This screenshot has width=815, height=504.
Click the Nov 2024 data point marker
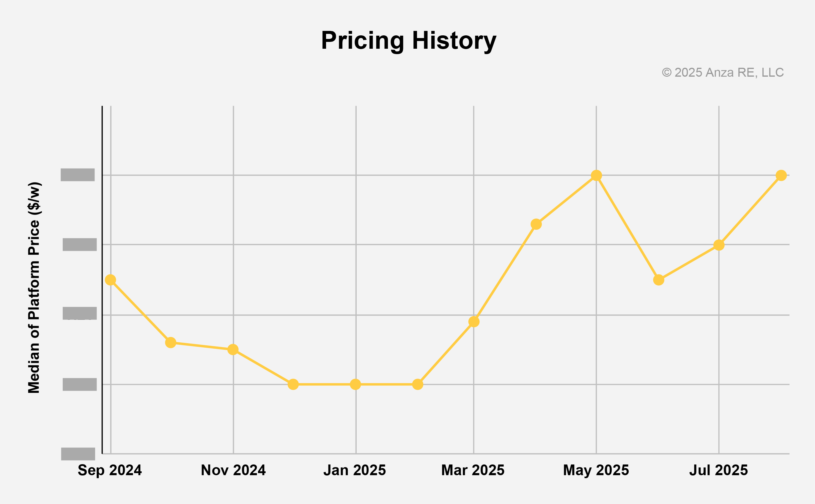[x=233, y=350]
